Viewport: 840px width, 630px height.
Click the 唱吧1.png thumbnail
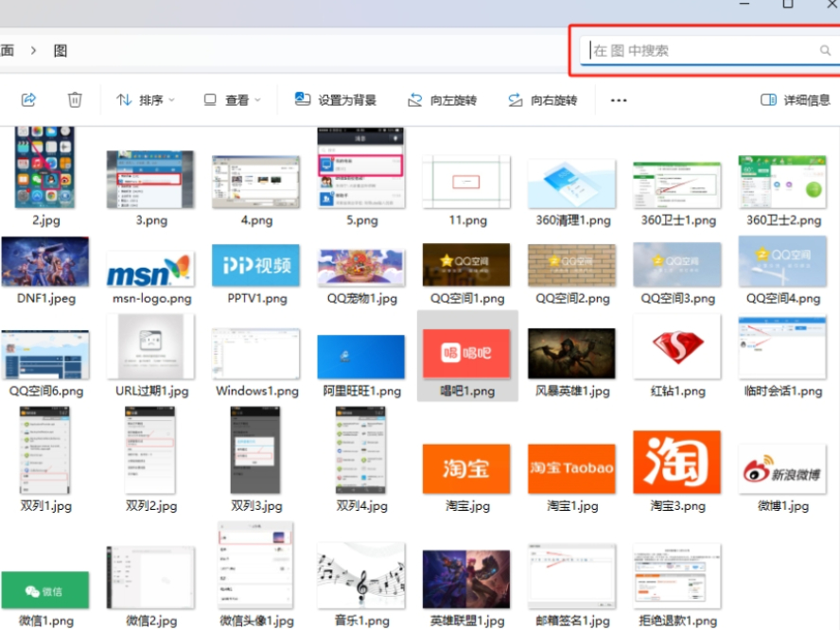click(466, 354)
